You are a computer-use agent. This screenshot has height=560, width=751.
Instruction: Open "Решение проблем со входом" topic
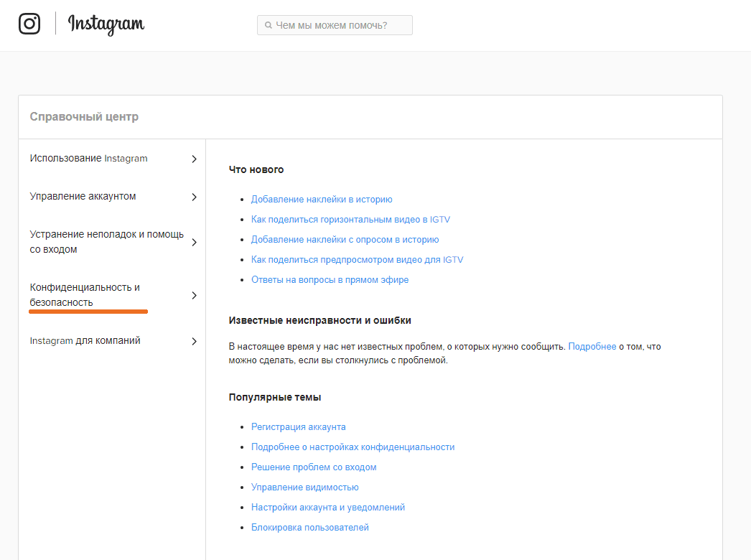click(x=314, y=467)
